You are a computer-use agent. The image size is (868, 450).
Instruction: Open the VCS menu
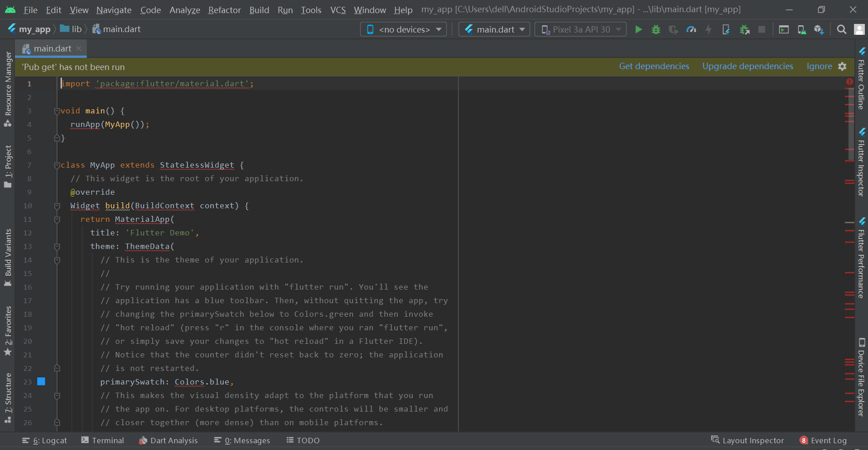coord(338,10)
